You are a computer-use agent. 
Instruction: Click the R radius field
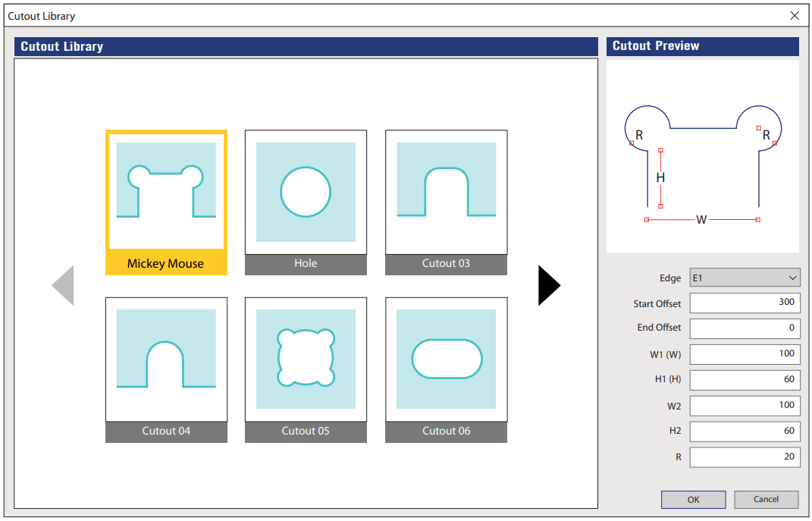coord(745,457)
